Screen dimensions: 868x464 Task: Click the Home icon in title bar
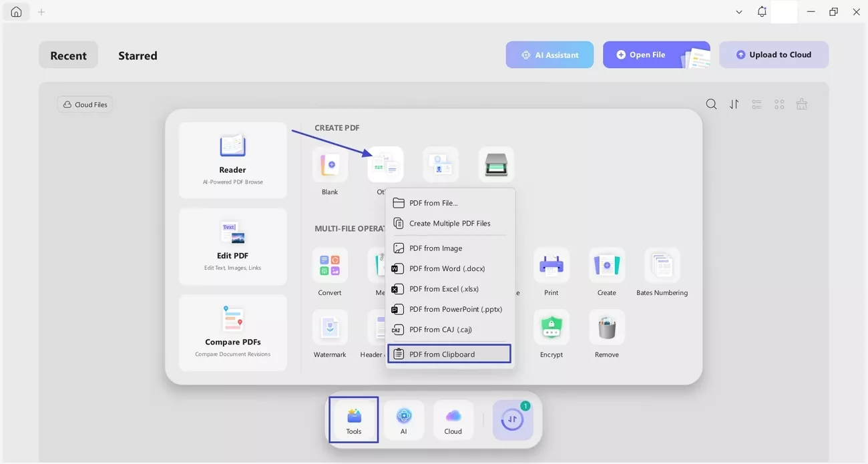[x=16, y=12]
